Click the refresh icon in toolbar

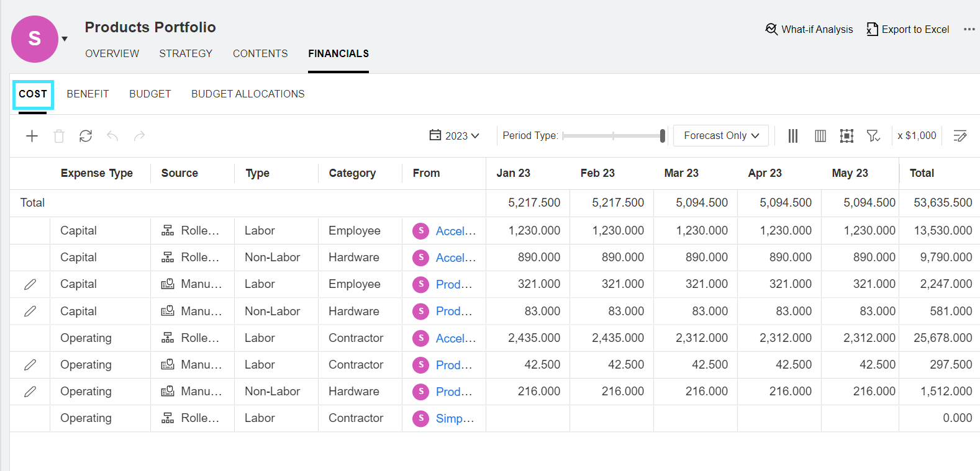[86, 136]
